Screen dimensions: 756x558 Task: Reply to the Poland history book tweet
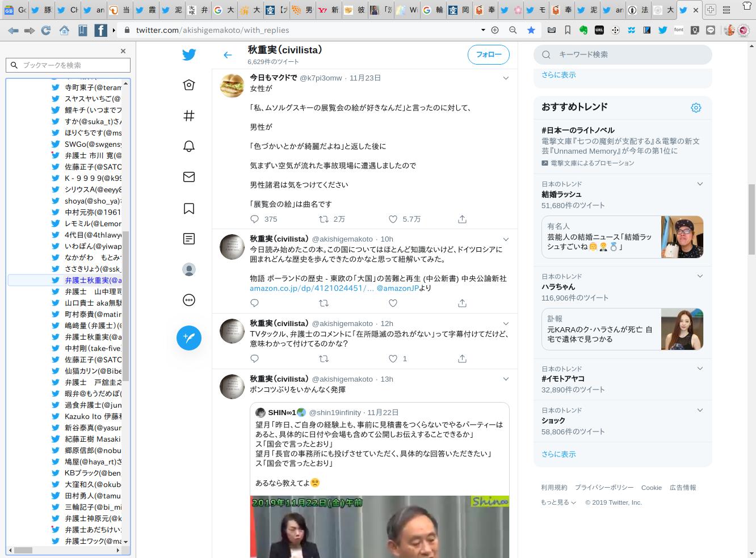(x=255, y=303)
